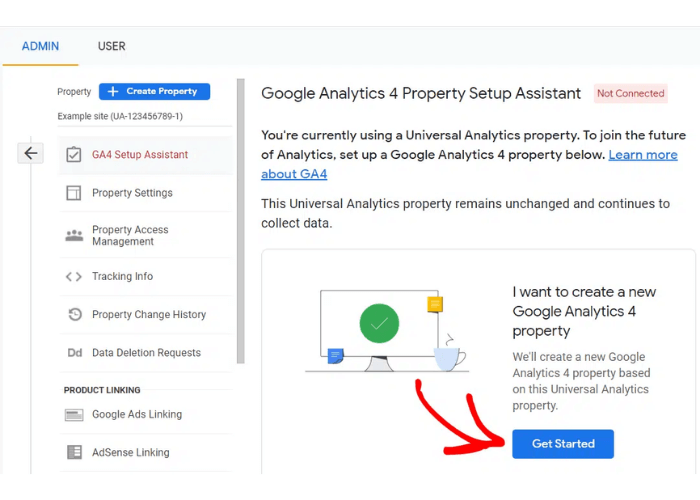
Task: Click the Data Deletion Requests Dd icon
Action: [75, 353]
